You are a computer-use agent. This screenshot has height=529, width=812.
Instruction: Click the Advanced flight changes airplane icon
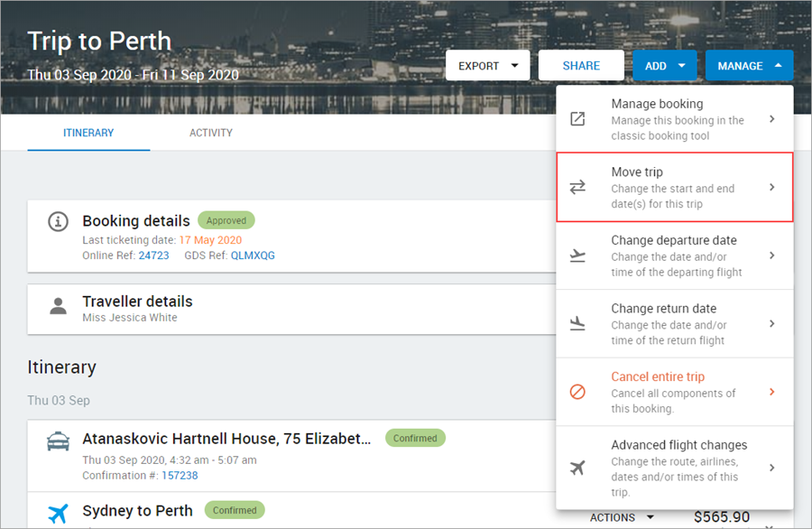(x=577, y=468)
